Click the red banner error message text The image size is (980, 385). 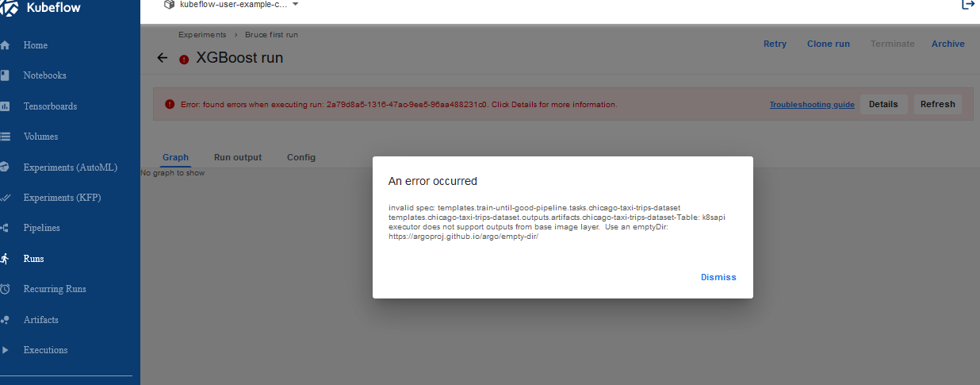[x=399, y=104]
